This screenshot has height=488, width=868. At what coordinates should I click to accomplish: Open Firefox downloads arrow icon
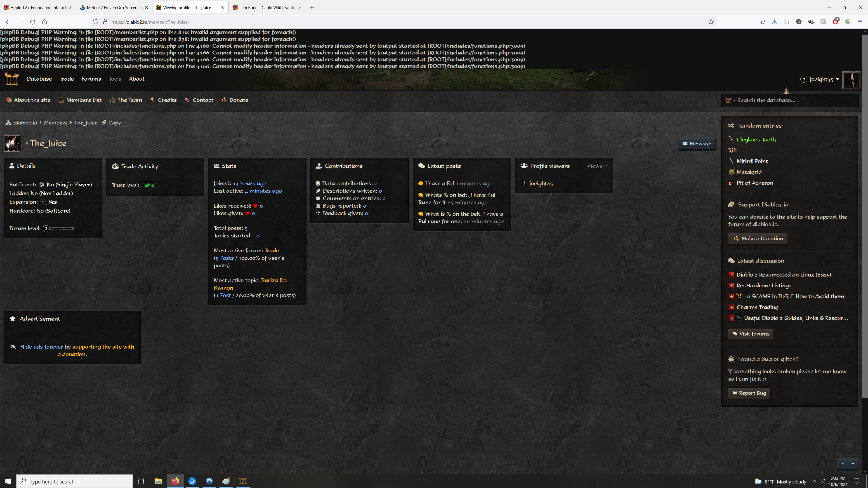click(774, 22)
